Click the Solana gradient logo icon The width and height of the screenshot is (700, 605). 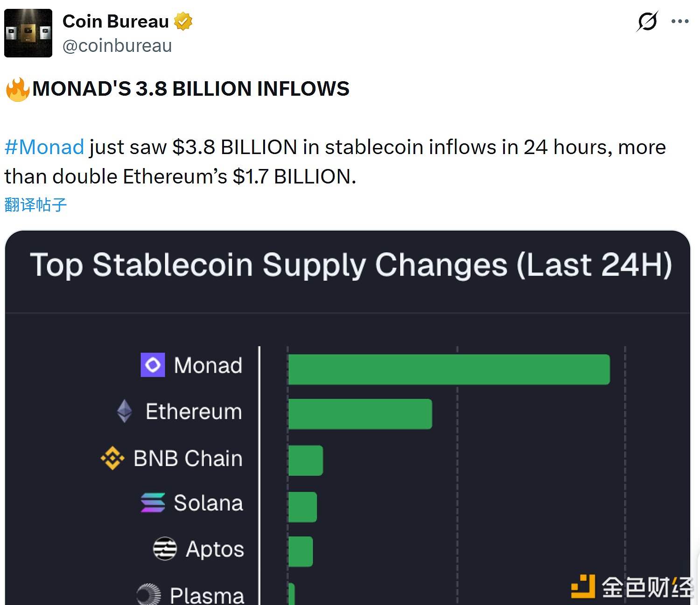point(153,503)
